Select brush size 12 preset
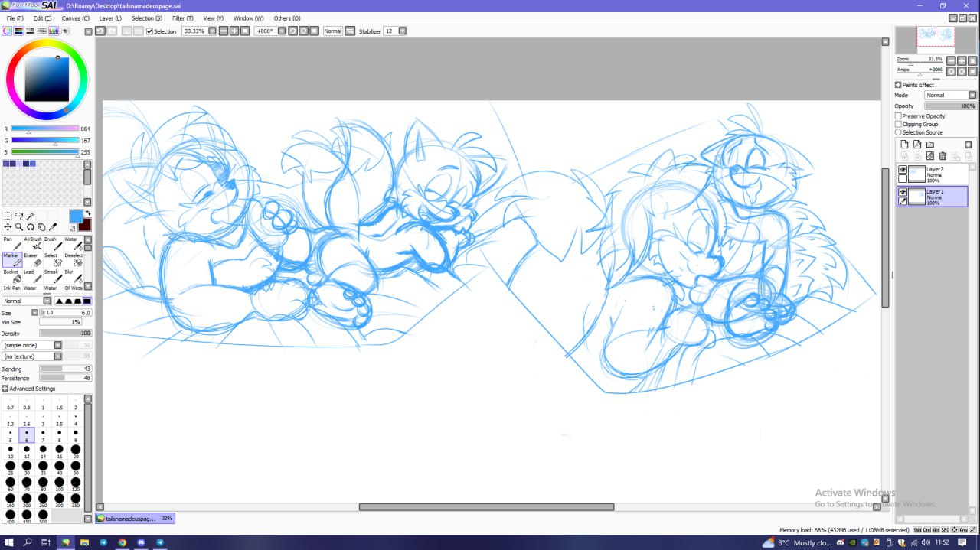980x550 pixels. (27, 451)
